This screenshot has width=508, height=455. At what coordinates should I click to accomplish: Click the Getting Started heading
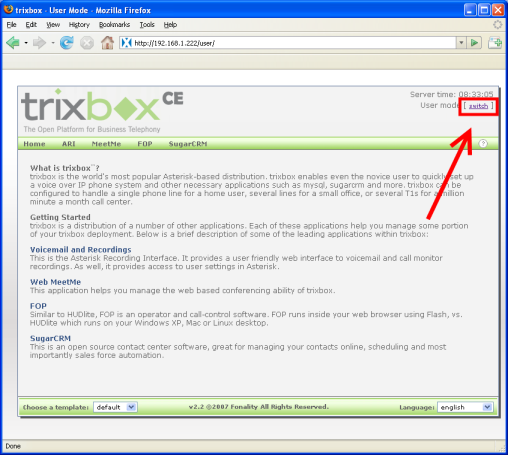(x=60, y=217)
